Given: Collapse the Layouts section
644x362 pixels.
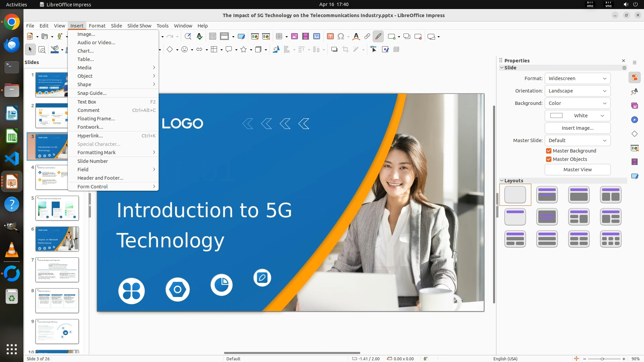Looking at the screenshot, I should (x=502, y=181).
